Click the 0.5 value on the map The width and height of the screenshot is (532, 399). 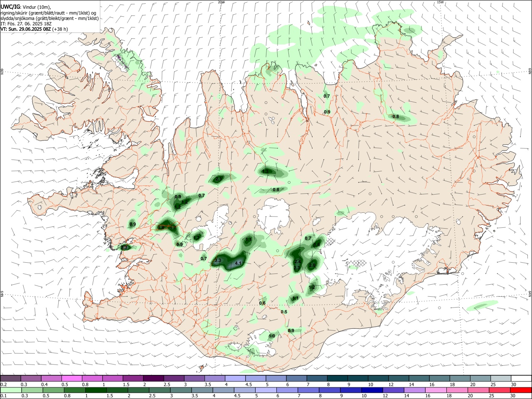click(x=284, y=312)
